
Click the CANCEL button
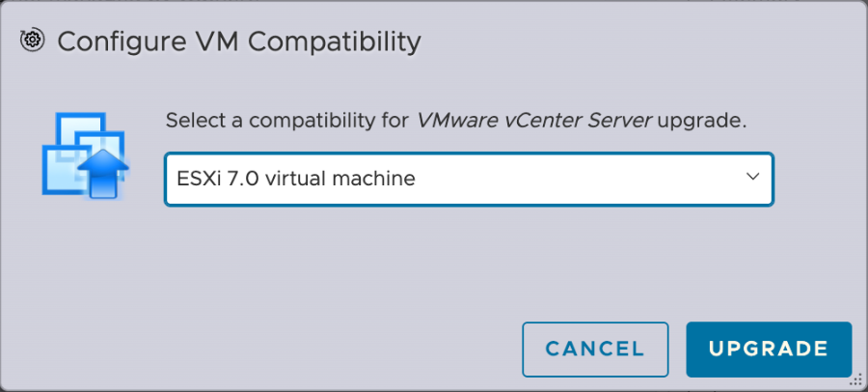[595, 350]
